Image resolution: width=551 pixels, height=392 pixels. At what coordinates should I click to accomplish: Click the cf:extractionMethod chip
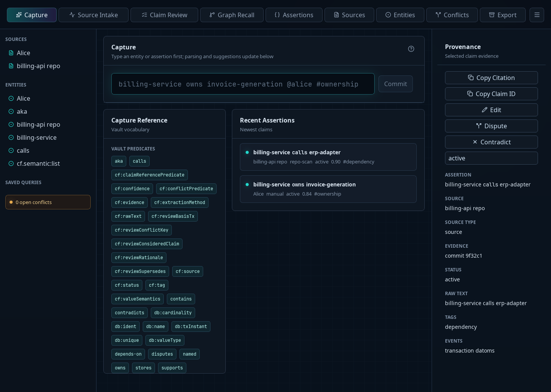coord(179,203)
